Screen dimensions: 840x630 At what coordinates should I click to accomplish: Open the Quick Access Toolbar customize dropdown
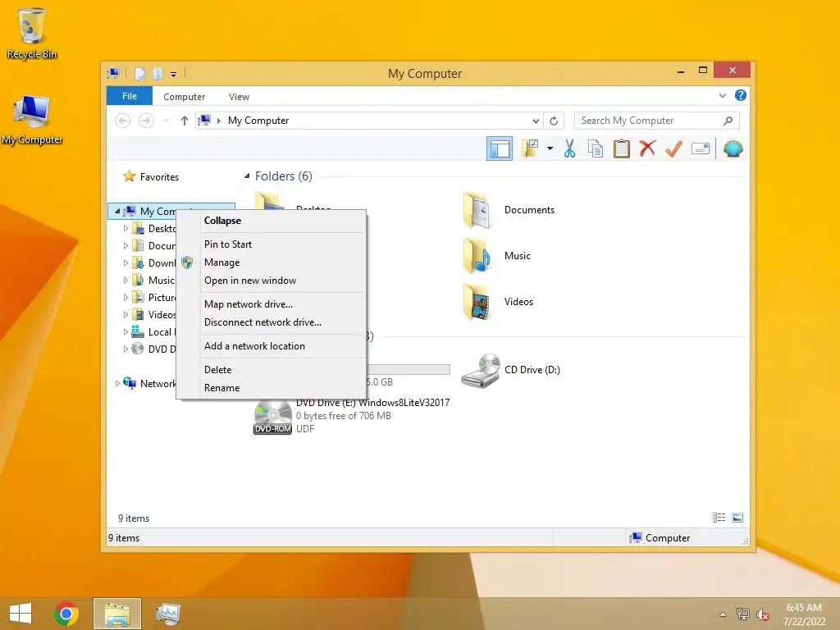174,74
